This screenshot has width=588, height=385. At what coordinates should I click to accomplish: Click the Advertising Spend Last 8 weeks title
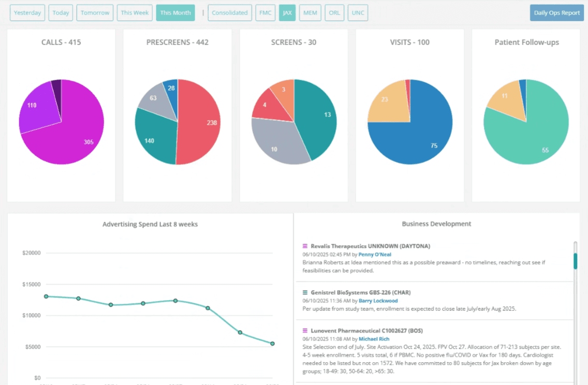150,224
